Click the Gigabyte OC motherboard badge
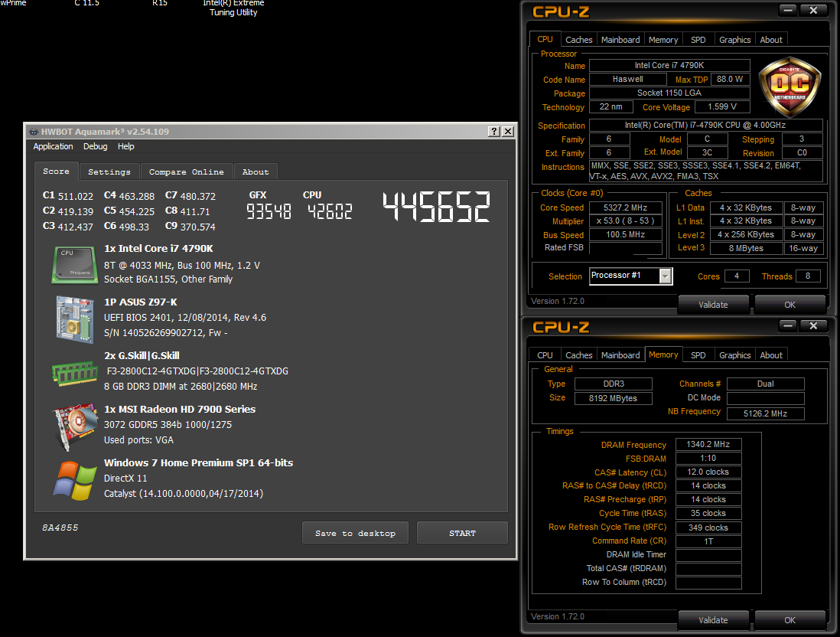The image size is (840, 637). [790, 87]
